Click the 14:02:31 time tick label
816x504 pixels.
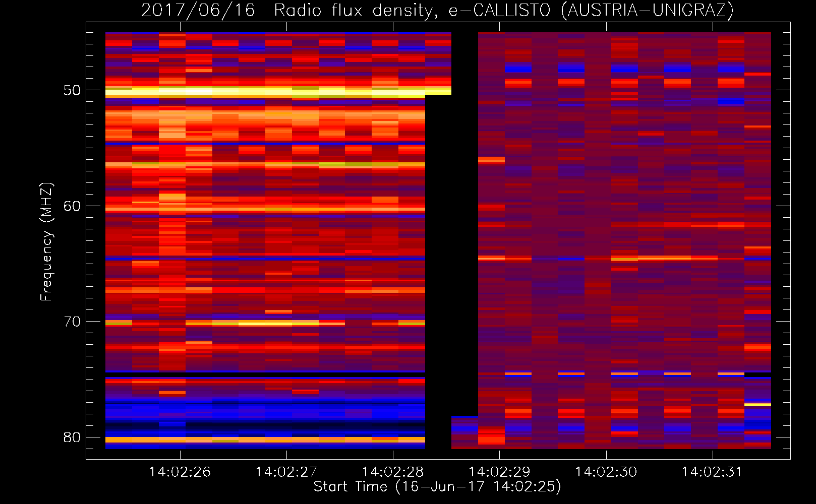pyautogui.click(x=713, y=472)
